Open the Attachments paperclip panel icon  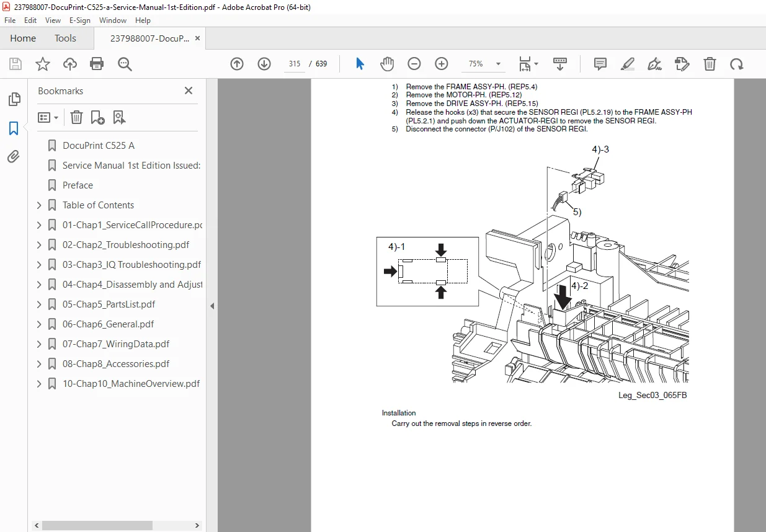coord(14,157)
